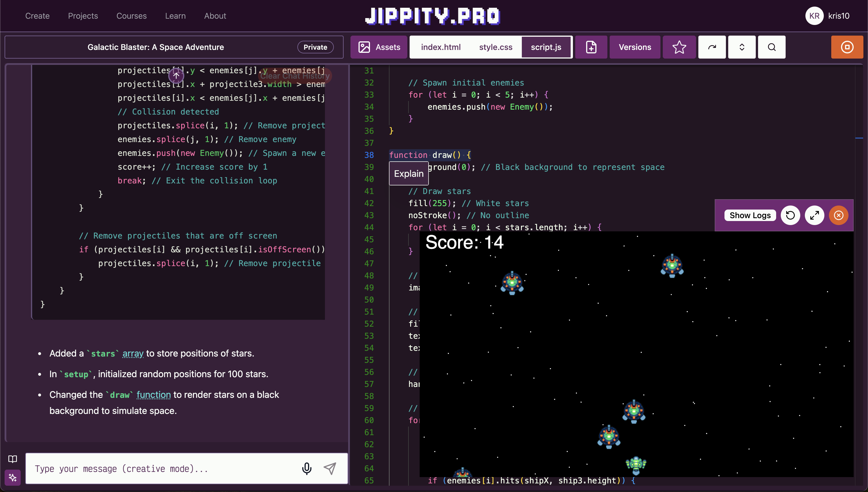Expand or collapse editor with chevrons icon

pos(742,47)
